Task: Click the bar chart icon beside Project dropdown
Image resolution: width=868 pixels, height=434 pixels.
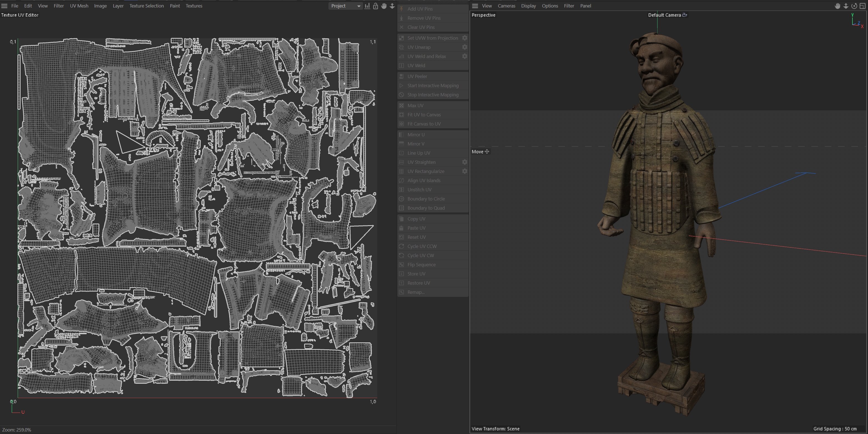Action: point(367,6)
